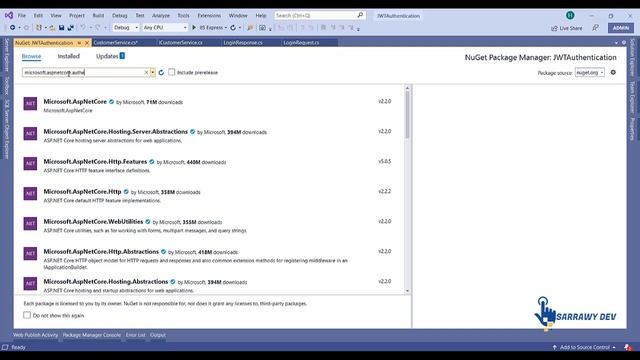Click the Live Share button

point(567,28)
